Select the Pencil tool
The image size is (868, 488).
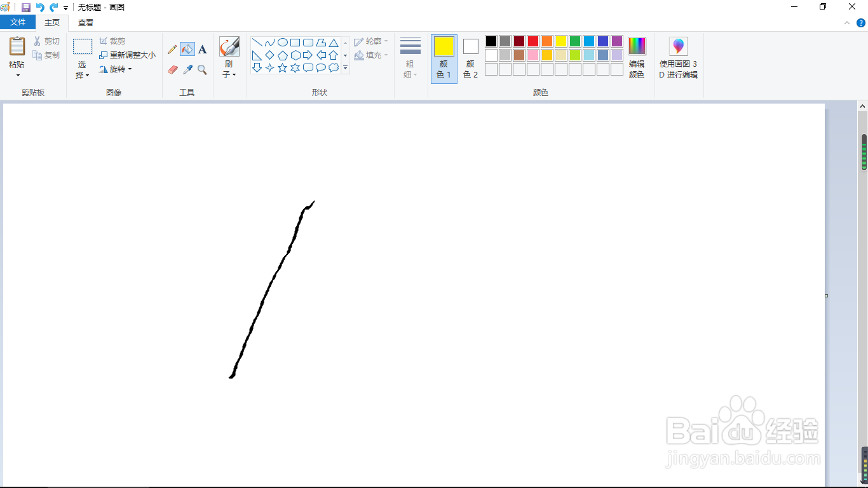[x=172, y=49]
